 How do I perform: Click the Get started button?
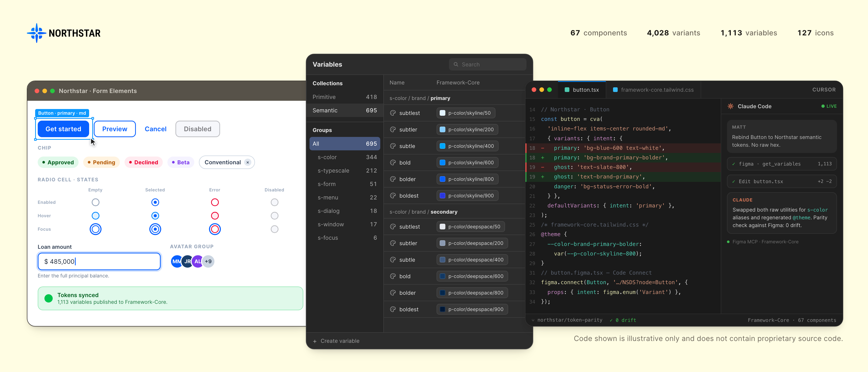point(63,129)
